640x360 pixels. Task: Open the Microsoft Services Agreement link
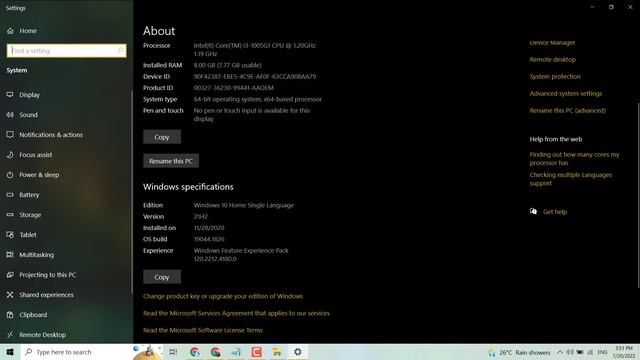click(x=236, y=313)
